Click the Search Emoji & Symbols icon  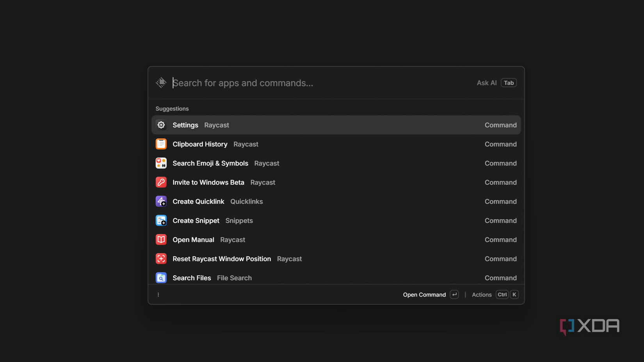pos(161,163)
